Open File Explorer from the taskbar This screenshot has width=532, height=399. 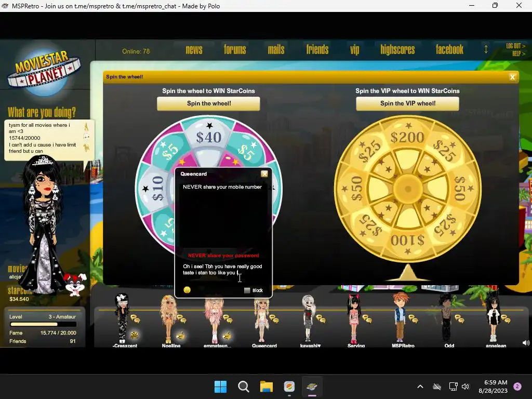pyautogui.click(x=267, y=387)
